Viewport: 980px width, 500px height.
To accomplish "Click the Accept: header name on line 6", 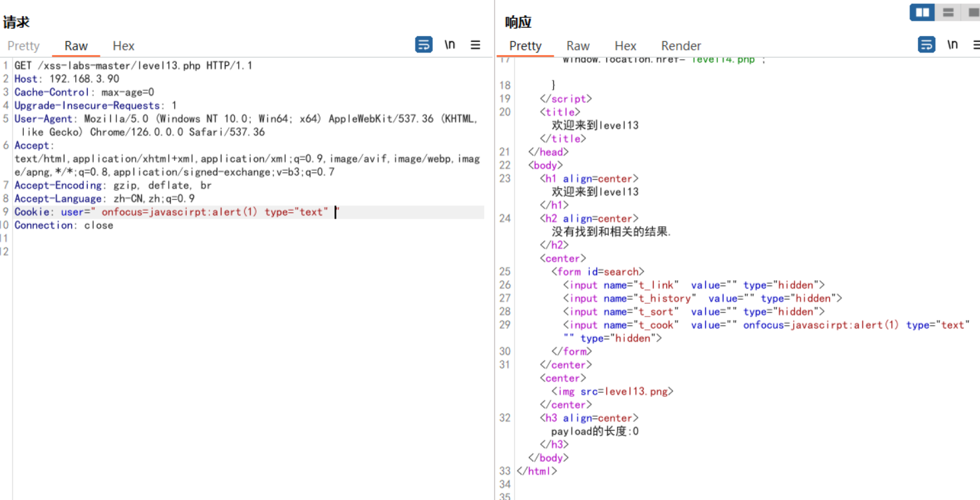I will point(35,146).
